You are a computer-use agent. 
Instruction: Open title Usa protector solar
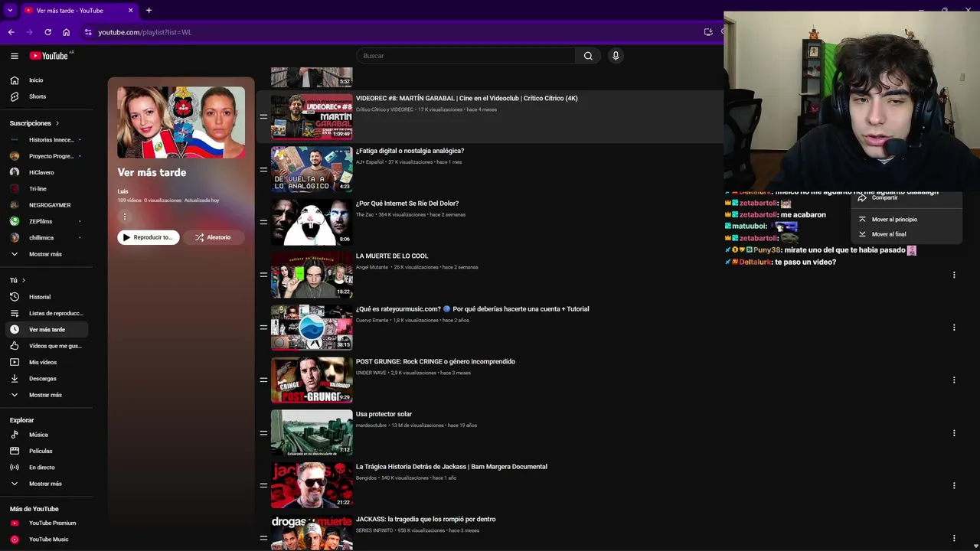[384, 414]
